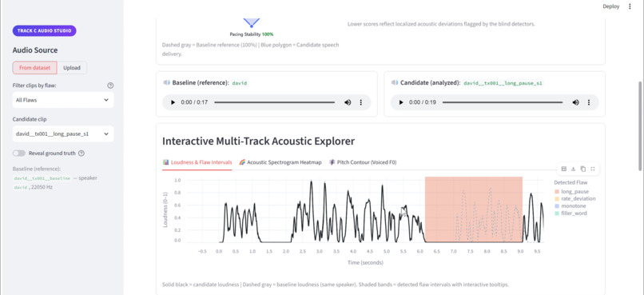Select the Upload source option
Viewport: 644px width, 295px height.
72,68
